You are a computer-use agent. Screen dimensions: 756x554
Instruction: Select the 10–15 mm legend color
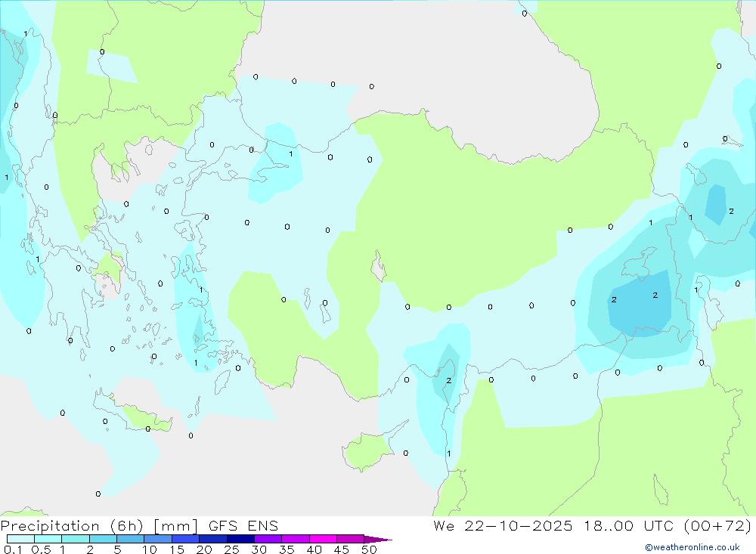158,539
